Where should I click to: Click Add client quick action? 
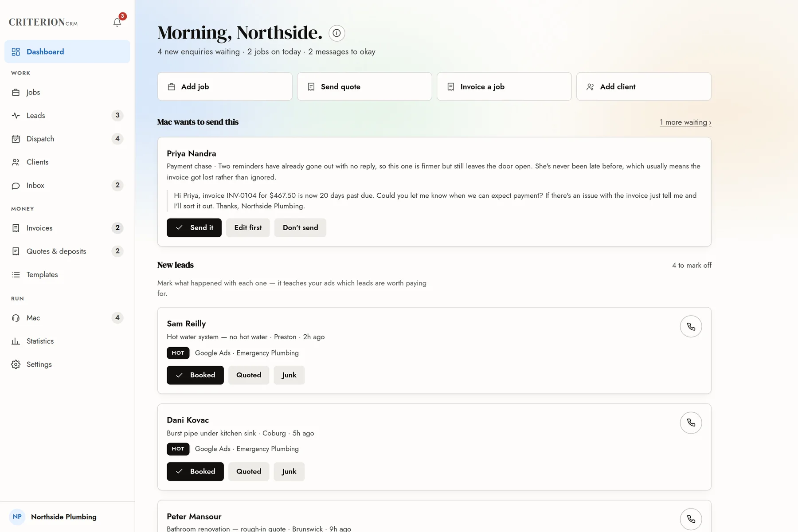644,86
